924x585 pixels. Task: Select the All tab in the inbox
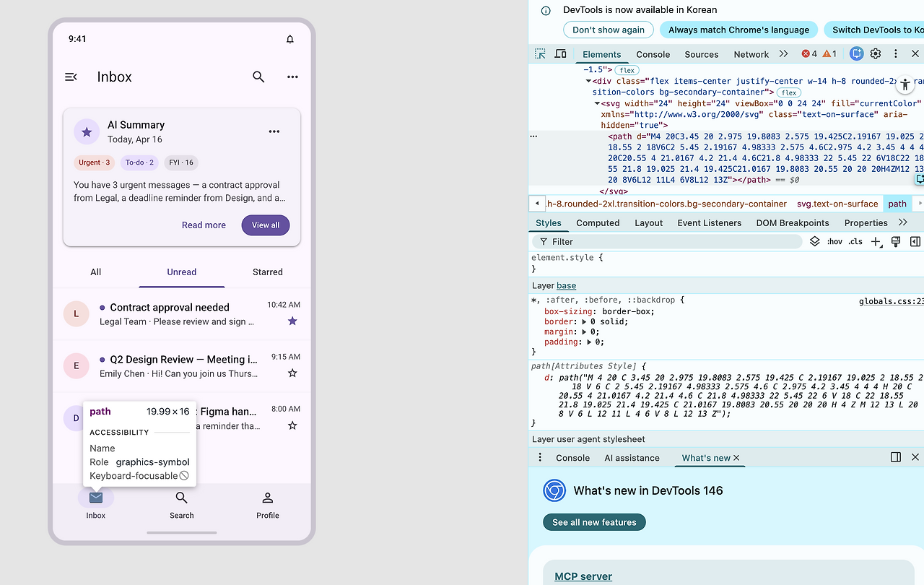(x=95, y=272)
